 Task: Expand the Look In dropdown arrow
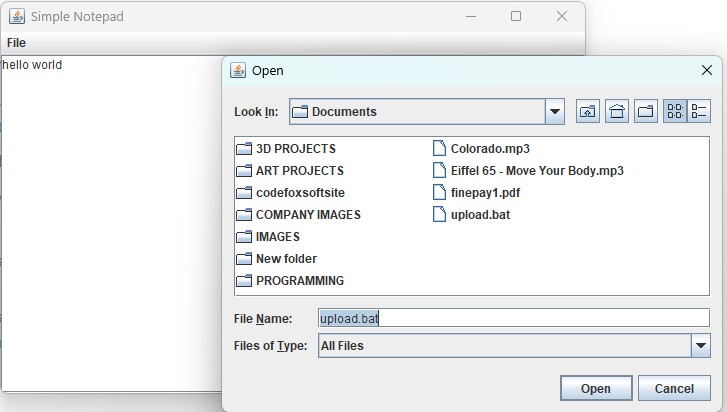coord(555,112)
